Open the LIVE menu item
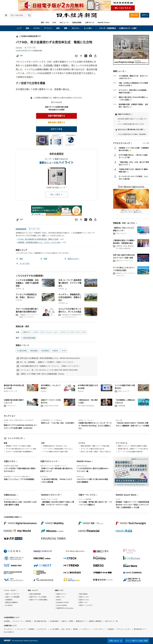Screen dimensions: 153x644 tap(54, 22)
